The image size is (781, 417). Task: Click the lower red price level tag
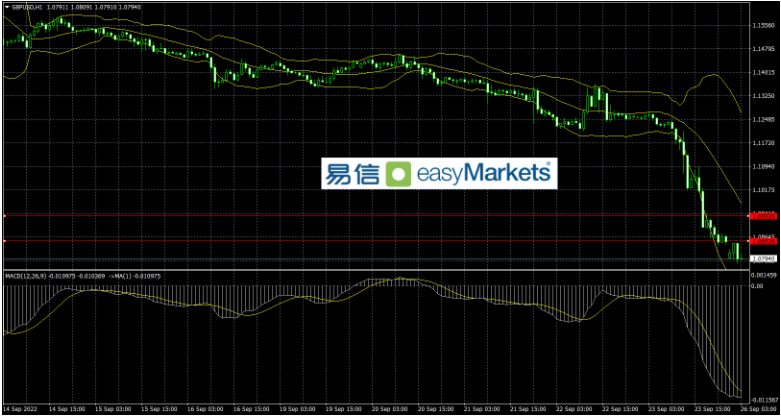coord(764,241)
